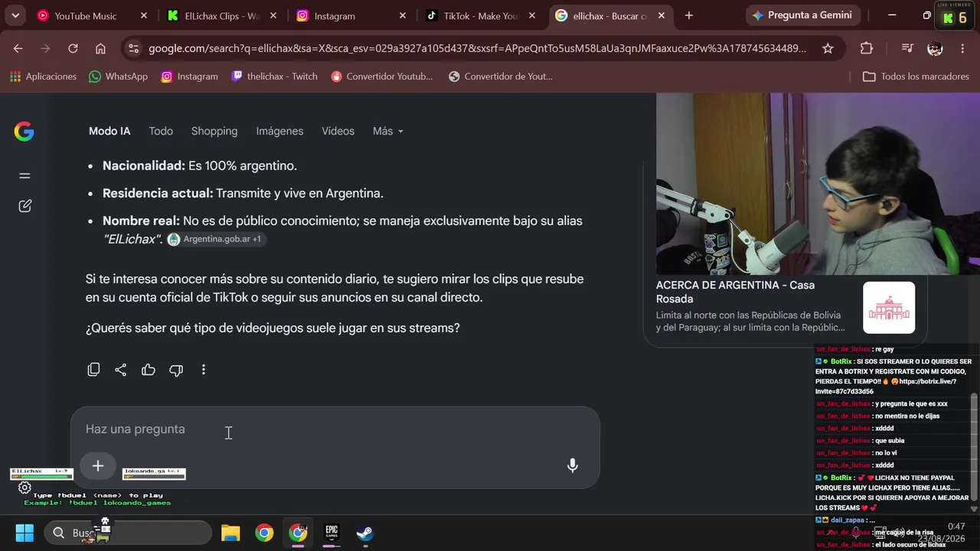This screenshot has height=551, width=980.
Task: Start voice input with the microphone
Action: (x=573, y=465)
